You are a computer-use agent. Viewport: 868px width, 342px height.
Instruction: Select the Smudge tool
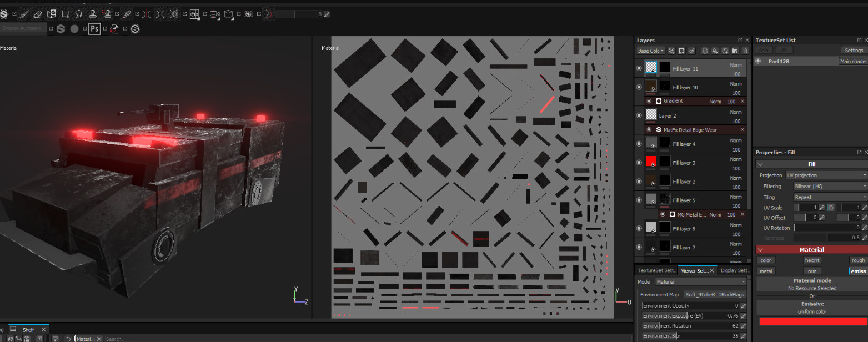79,14
